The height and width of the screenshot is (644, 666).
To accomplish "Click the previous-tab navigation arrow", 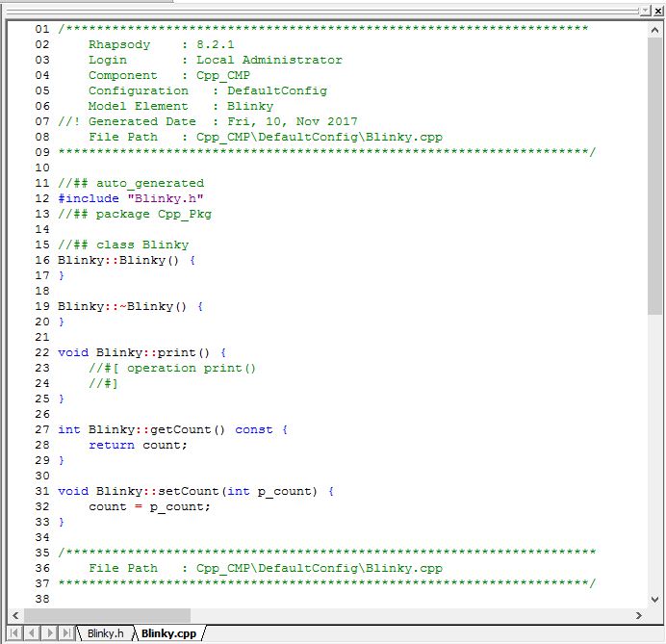I will pyautogui.click(x=30, y=633).
